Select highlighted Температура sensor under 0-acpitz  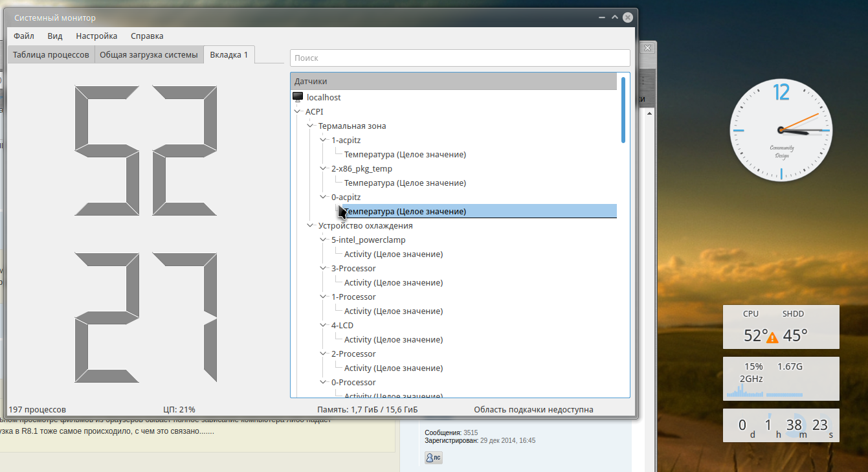point(480,211)
